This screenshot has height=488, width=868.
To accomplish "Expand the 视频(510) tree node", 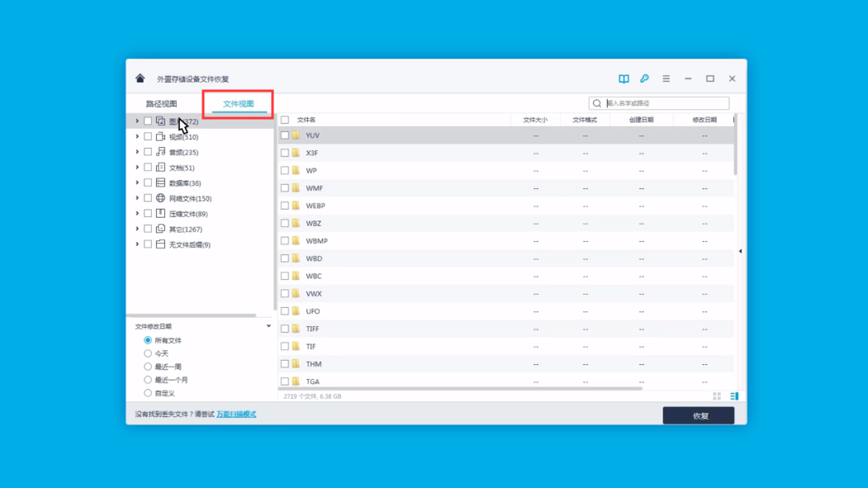I will 137,136.
